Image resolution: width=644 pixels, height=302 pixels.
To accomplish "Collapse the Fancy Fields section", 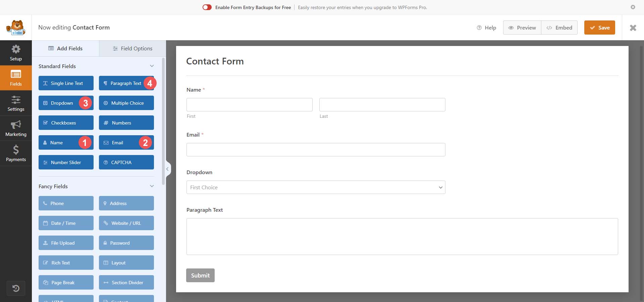I will pyautogui.click(x=152, y=186).
